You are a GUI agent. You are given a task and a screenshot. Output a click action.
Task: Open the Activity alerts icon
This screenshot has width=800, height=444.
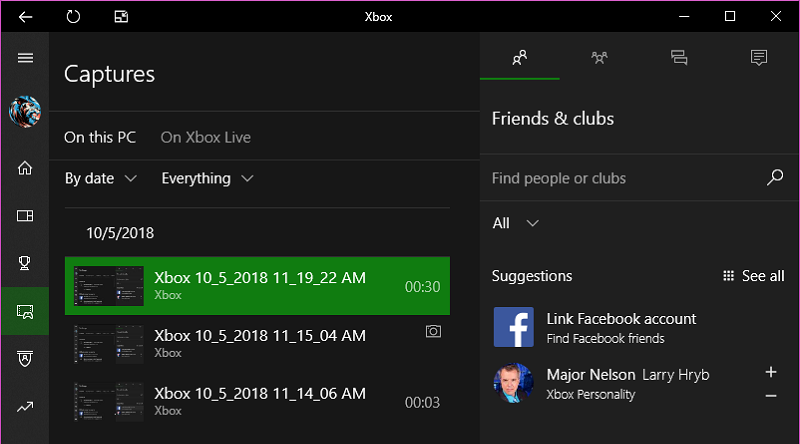click(759, 58)
